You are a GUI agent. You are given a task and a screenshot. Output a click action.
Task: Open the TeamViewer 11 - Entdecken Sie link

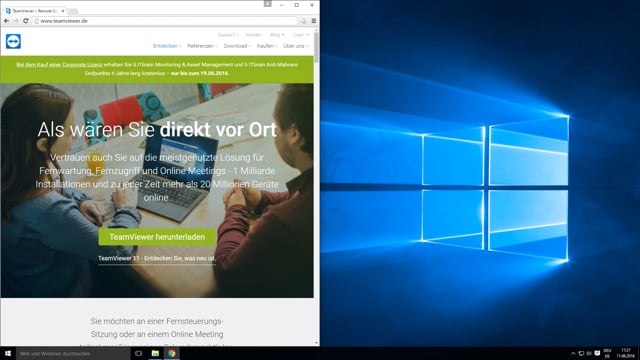click(x=157, y=258)
